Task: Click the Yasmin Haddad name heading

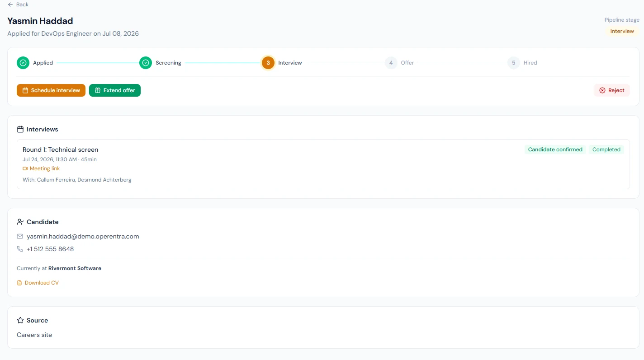Action: tap(40, 21)
